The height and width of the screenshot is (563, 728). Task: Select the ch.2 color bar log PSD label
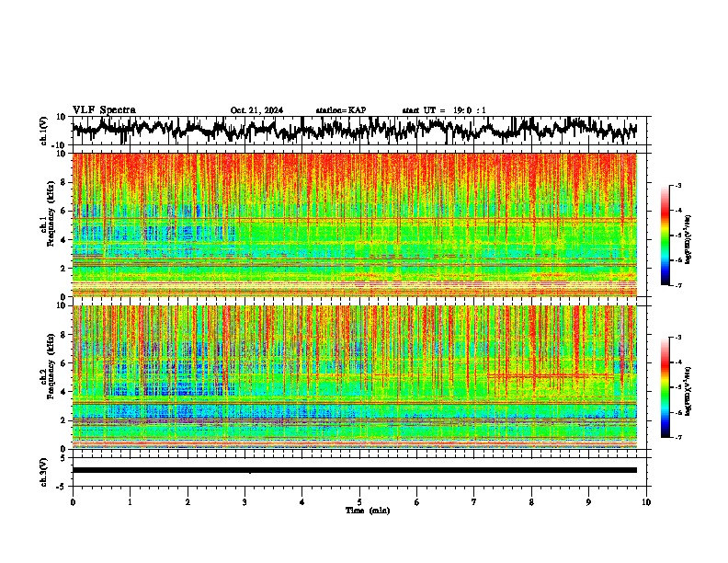(x=688, y=391)
